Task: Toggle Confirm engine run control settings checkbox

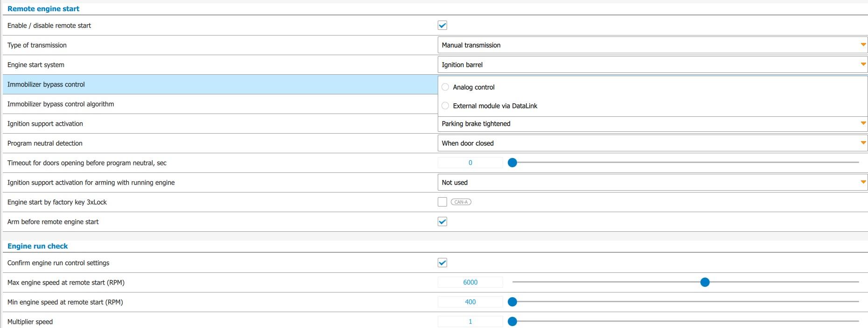Action: (442, 263)
